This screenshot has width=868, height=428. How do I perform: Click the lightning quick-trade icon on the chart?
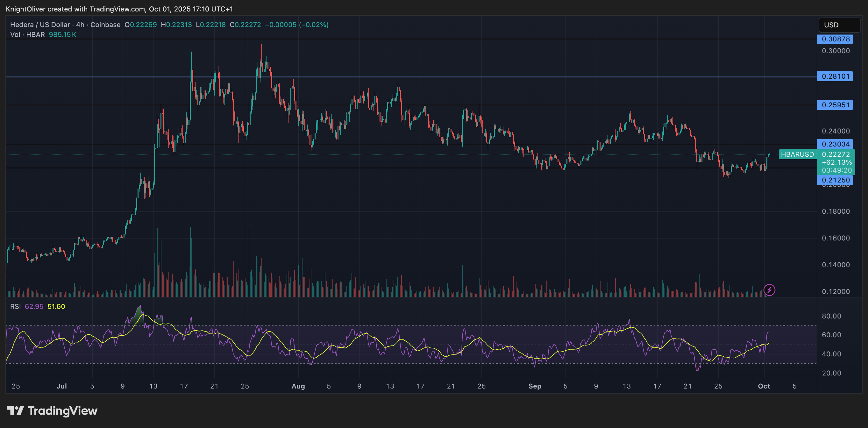pyautogui.click(x=770, y=290)
